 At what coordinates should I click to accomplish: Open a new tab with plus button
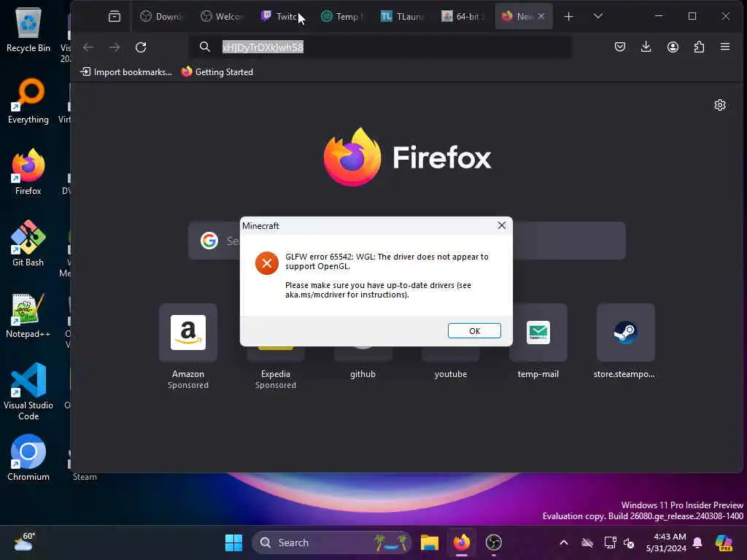pos(568,17)
